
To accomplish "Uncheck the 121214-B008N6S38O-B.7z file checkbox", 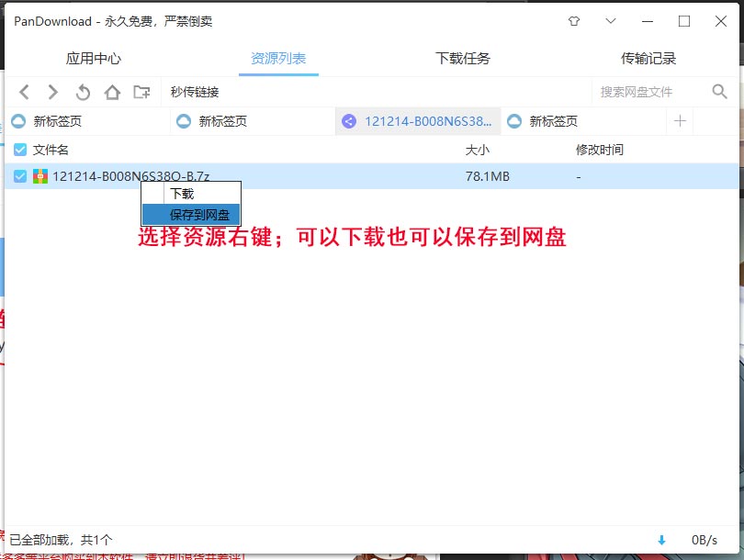I will coord(19,175).
